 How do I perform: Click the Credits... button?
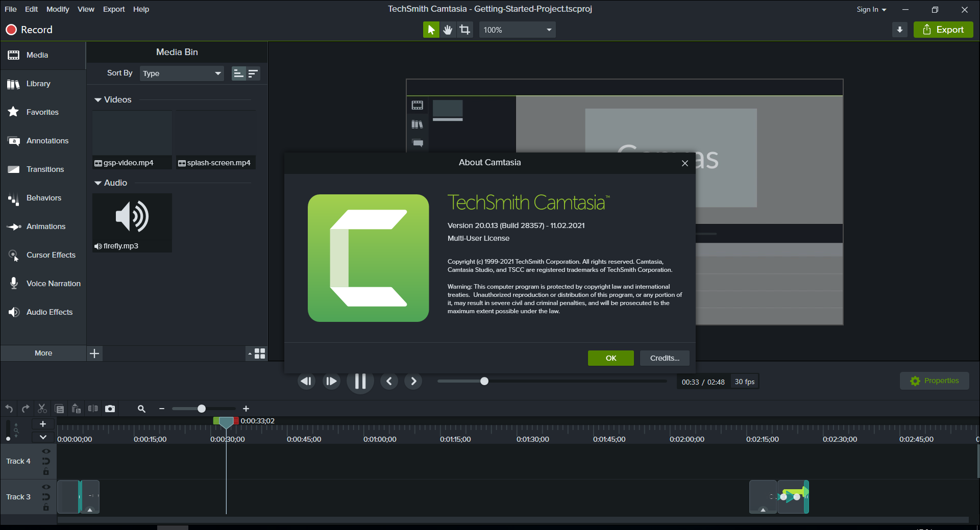pyautogui.click(x=665, y=358)
